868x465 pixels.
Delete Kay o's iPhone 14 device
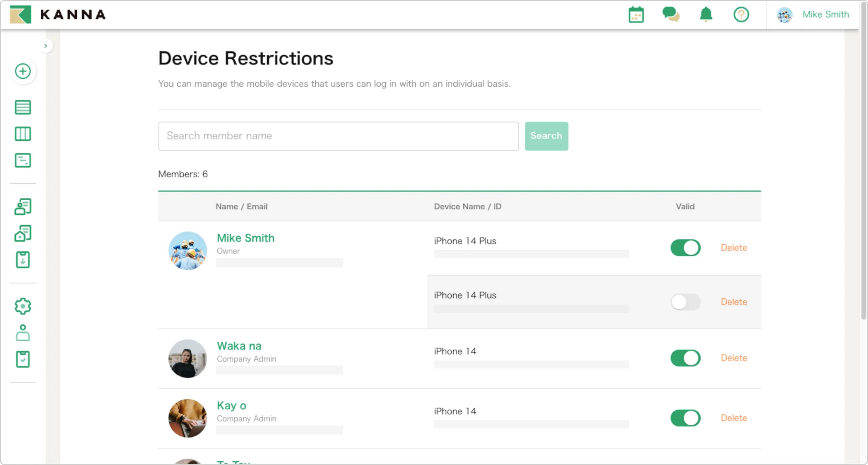734,418
